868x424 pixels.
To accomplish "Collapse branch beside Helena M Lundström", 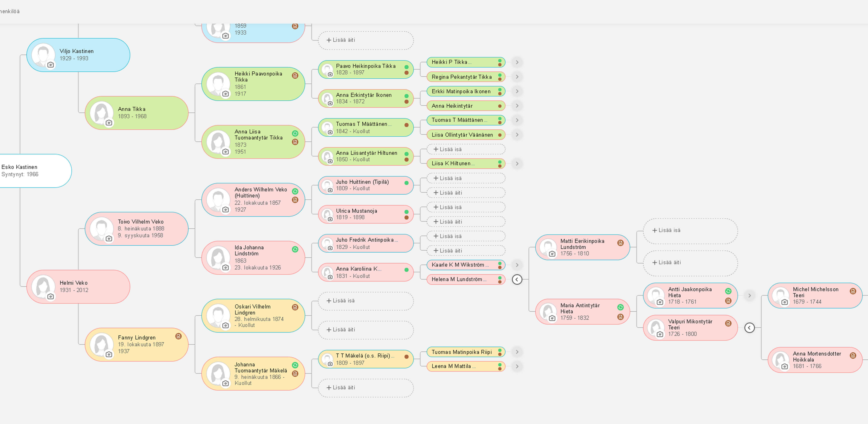I will pos(517,279).
